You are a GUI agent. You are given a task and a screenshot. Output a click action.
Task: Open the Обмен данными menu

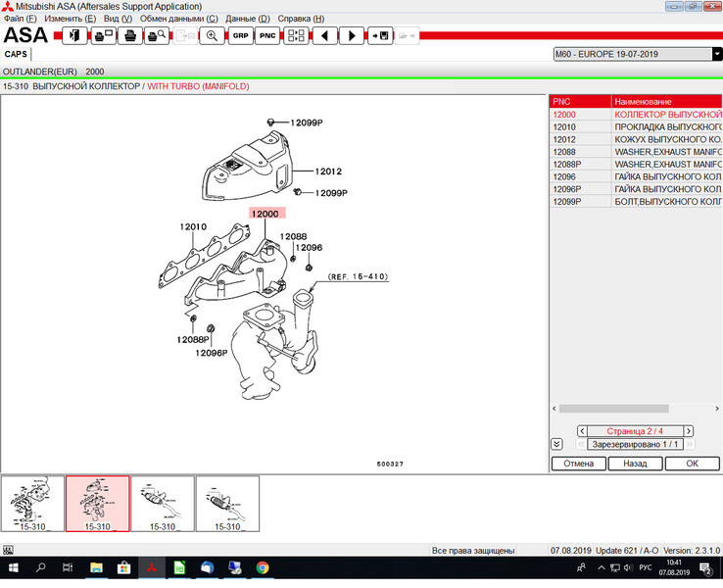[x=179, y=19]
